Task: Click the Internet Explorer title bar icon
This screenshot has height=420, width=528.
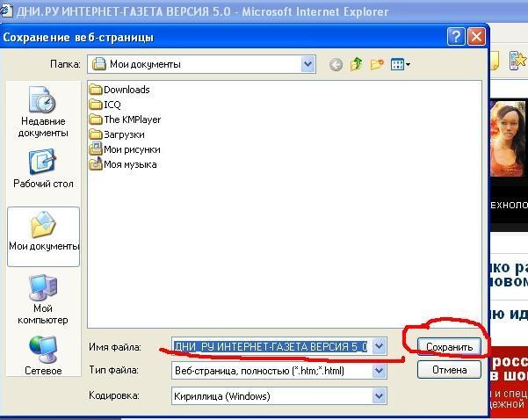Action: coord(6,11)
